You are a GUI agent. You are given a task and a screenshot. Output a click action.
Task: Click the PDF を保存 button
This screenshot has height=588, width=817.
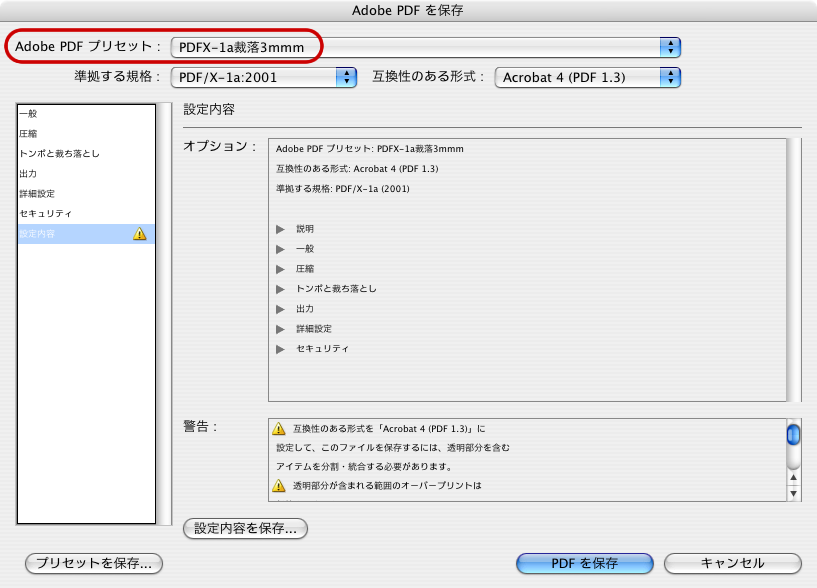click(x=585, y=564)
